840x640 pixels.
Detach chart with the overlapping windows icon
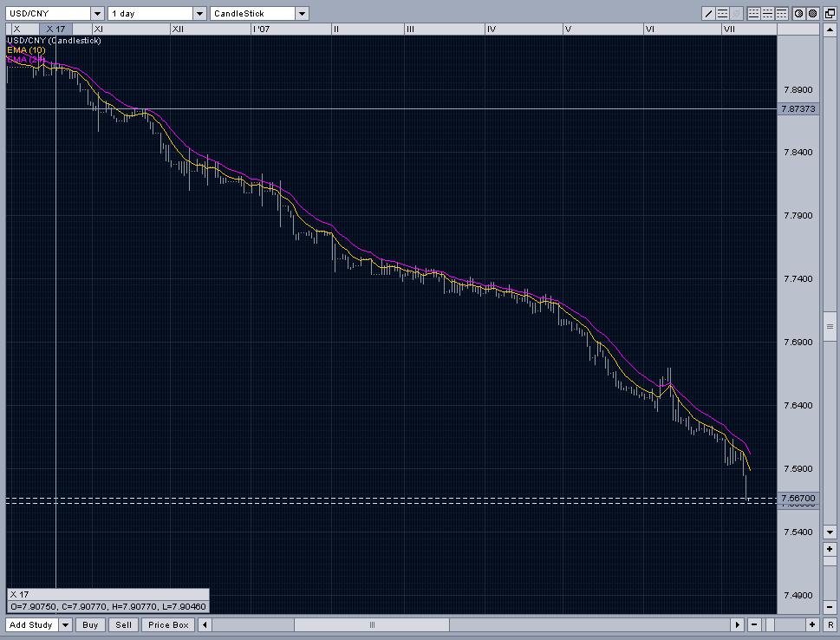[830, 13]
